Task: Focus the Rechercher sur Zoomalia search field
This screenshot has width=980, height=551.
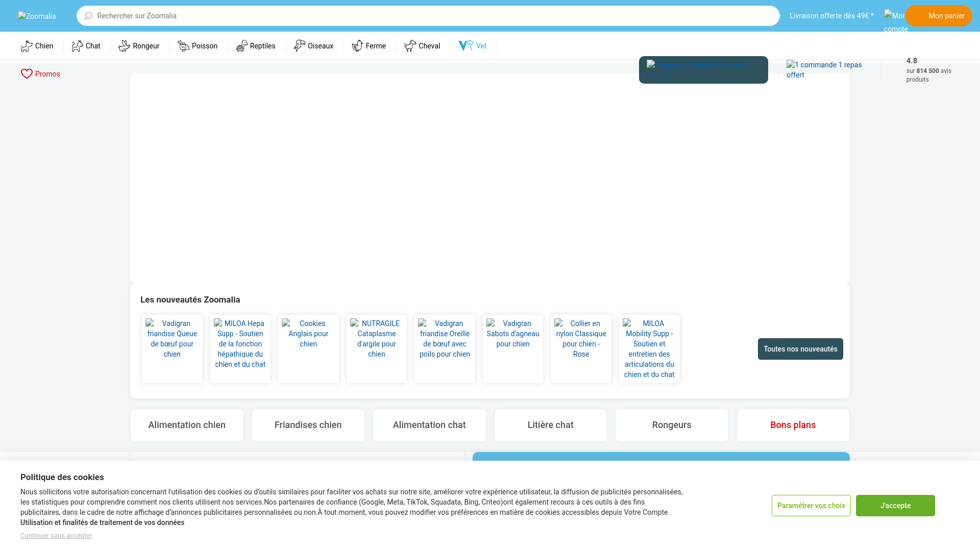Action: pyautogui.click(x=428, y=16)
